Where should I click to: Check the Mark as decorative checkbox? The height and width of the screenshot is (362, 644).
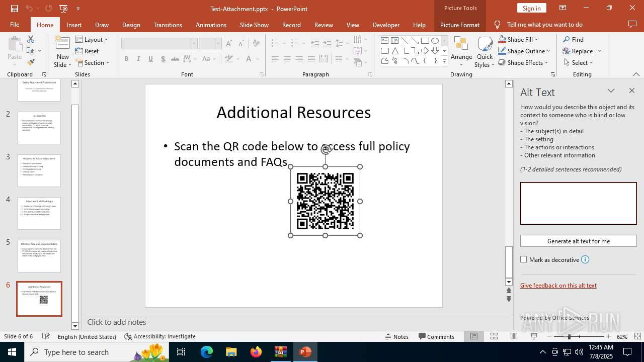(x=524, y=259)
